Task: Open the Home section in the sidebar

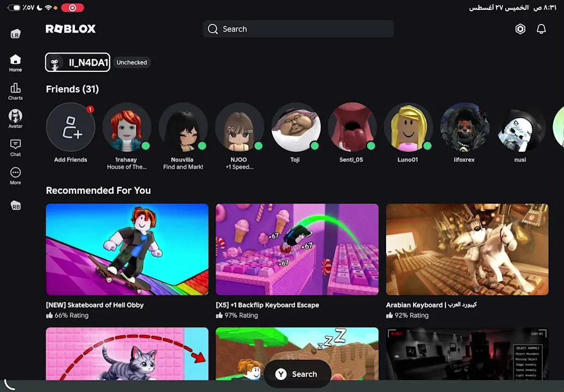Action: [x=15, y=63]
